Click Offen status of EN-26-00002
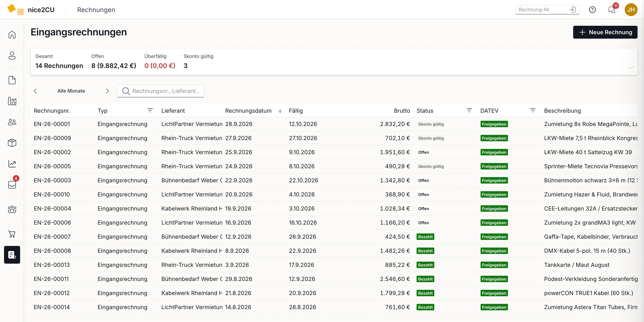Screen dimensions: 644x322 click(x=423, y=152)
